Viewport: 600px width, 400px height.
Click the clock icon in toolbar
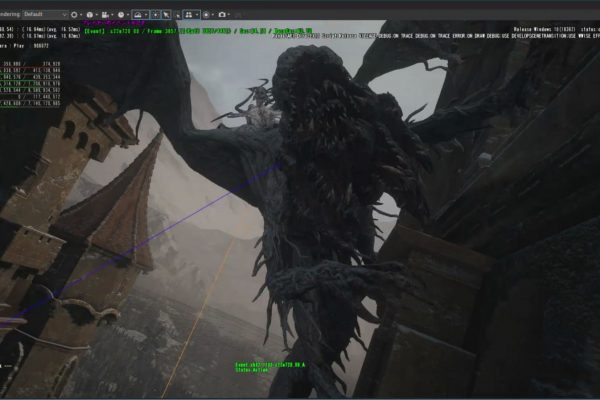coord(121,15)
